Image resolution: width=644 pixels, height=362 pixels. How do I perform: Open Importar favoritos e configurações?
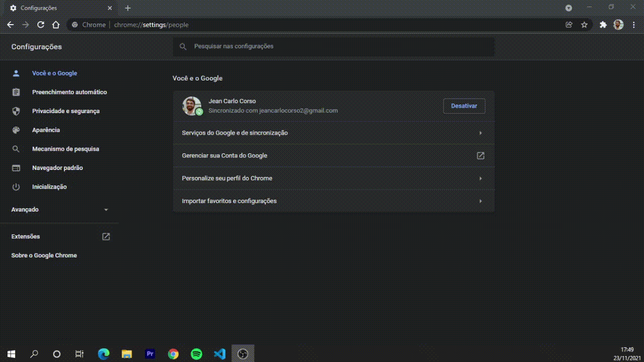pos(334,201)
